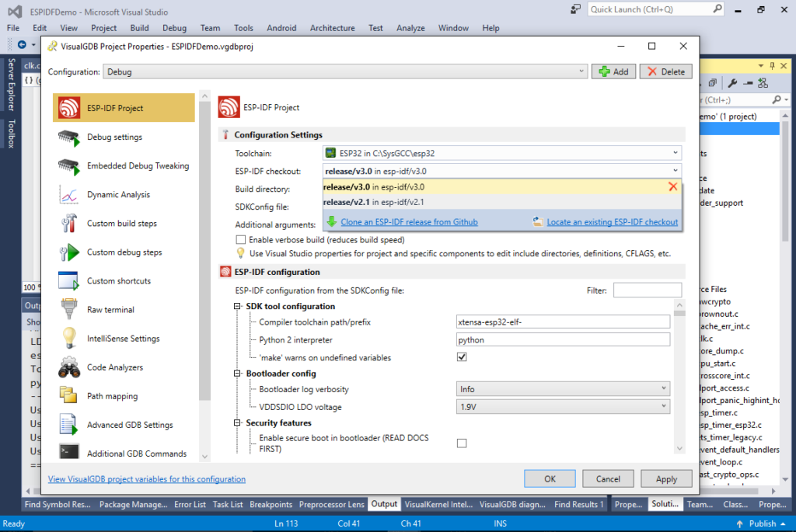The image size is (796, 532).
Task: Click the Filter input field
Action: click(647, 290)
